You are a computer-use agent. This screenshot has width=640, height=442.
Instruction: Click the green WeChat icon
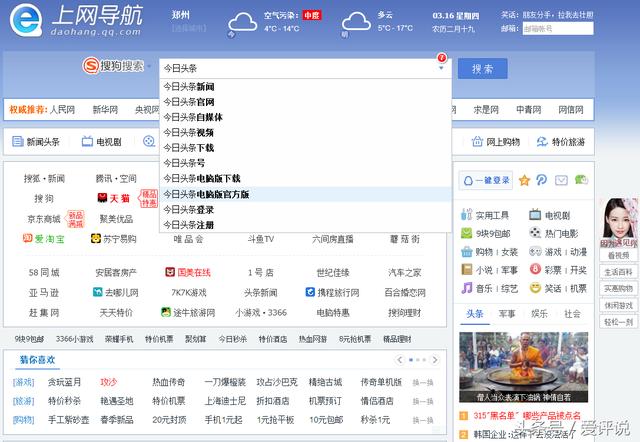tap(581, 180)
